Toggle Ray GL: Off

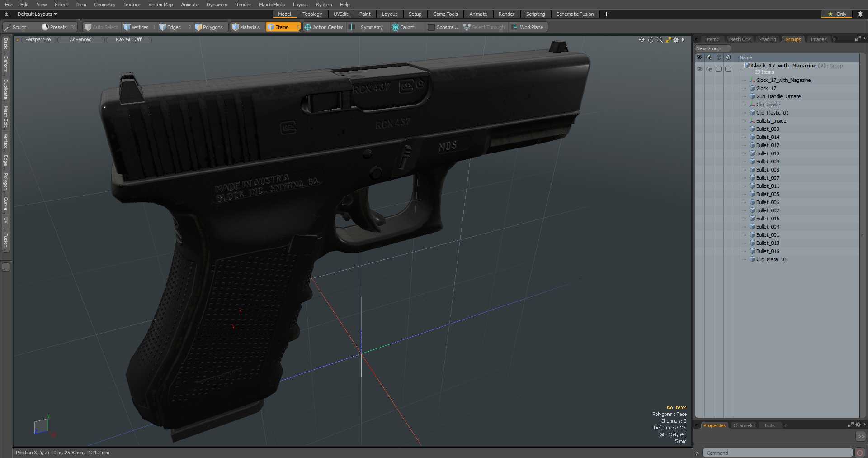tap(128, 40)
